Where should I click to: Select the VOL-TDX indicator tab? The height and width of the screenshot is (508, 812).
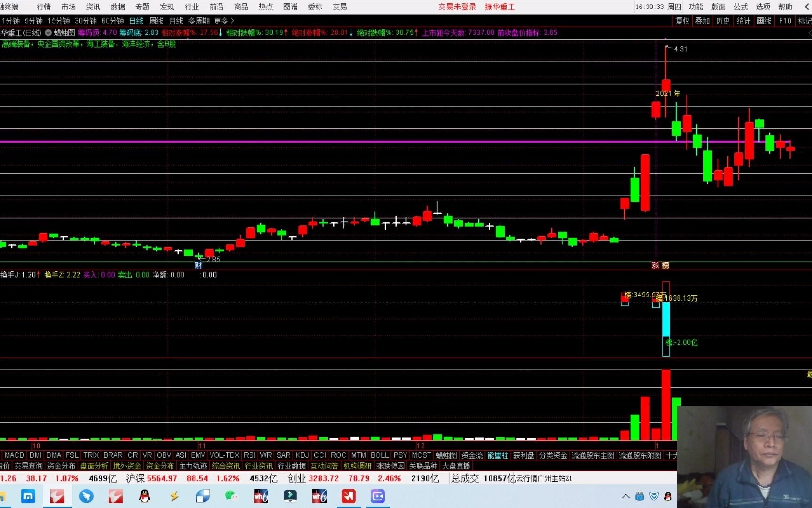[x=225, y=455]
